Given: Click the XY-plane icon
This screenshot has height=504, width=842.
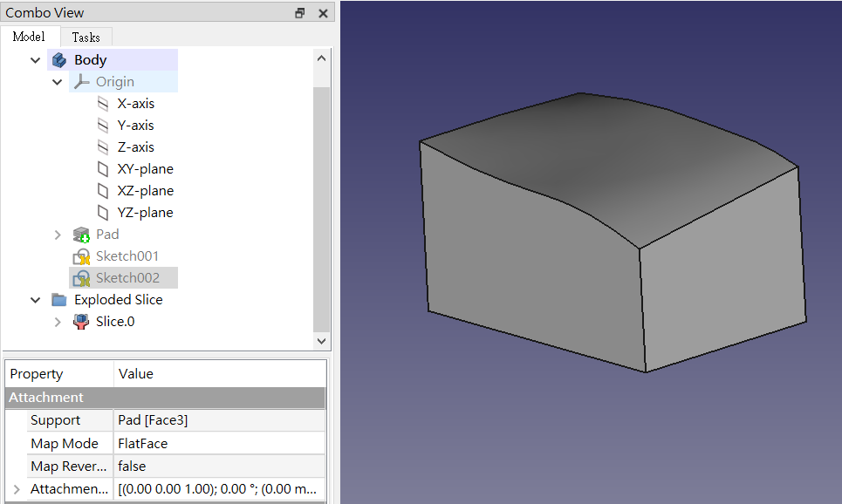Looking at the screenshot, I should click(103, 169).
